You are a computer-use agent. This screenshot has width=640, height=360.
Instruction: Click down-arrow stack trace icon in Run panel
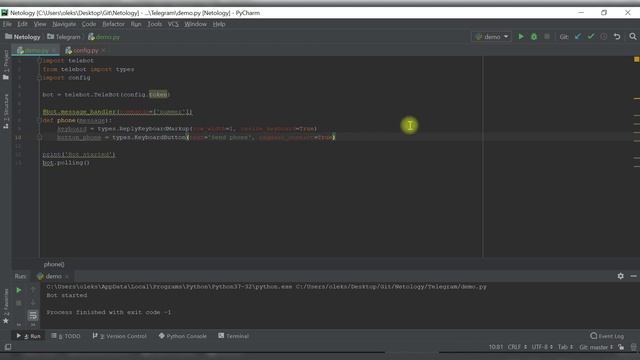click(33, 303)
